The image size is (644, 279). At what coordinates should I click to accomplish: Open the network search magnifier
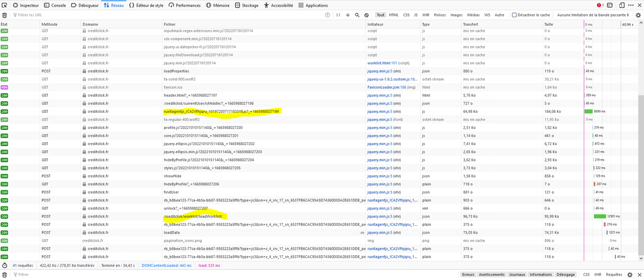click(x=357, y=15)
